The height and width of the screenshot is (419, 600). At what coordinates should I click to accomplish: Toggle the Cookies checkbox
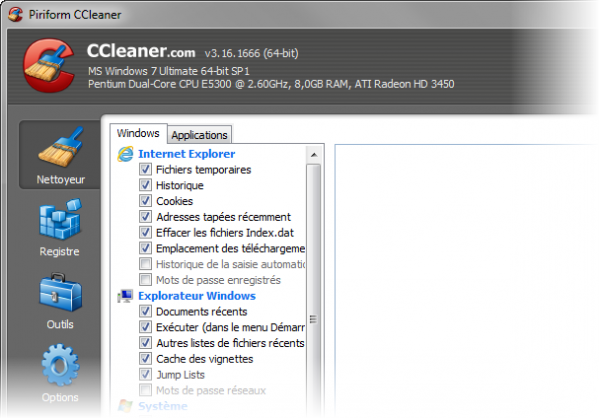click(146, 201)
